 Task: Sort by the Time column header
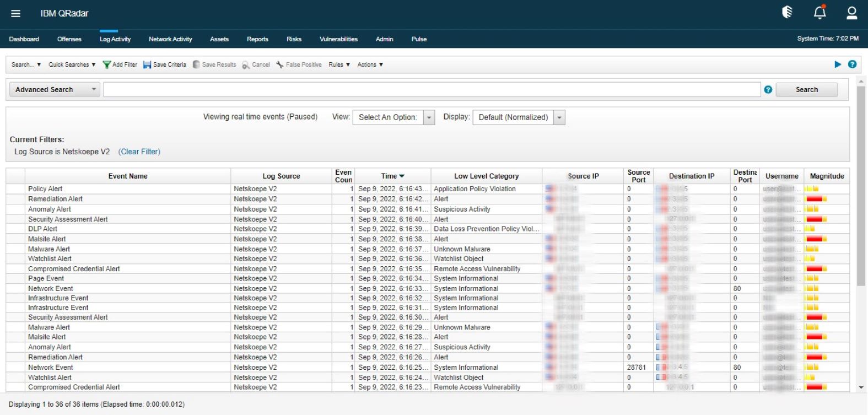tap(392, 176)
